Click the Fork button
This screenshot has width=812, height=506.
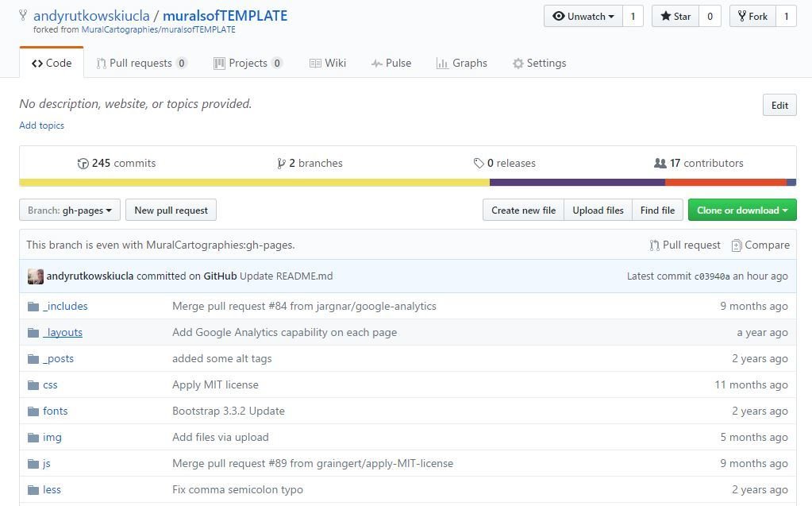(752, 16)
